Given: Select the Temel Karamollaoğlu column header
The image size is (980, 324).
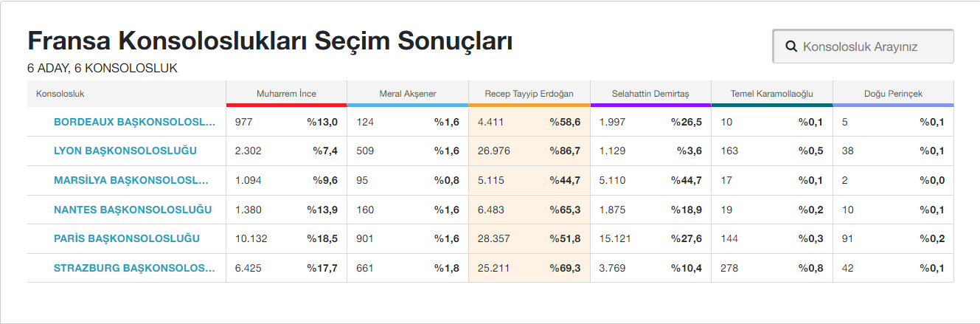Looking at the screenshot, I should coord(771,94).
